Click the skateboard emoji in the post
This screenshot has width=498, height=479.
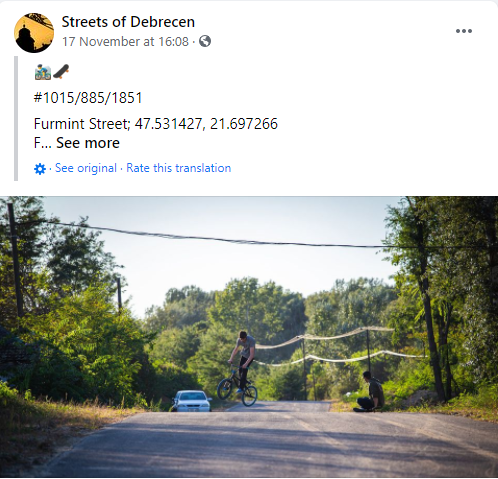(x=61, y=72)
